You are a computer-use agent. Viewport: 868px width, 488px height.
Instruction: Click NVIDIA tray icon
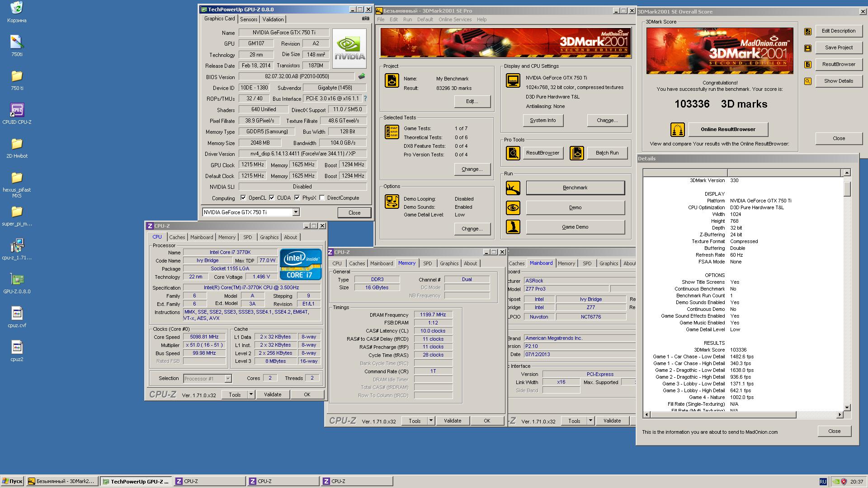pyautogui.click(x=835, y=482)
